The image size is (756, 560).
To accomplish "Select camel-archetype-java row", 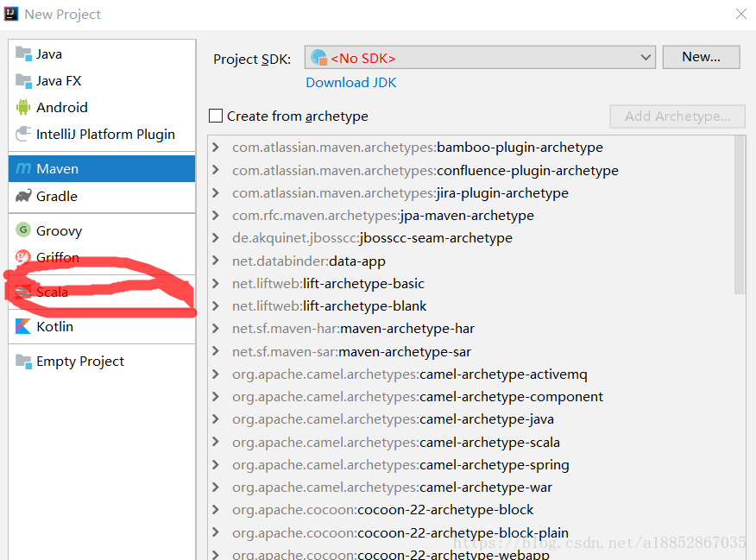I will tap(471, 419).
